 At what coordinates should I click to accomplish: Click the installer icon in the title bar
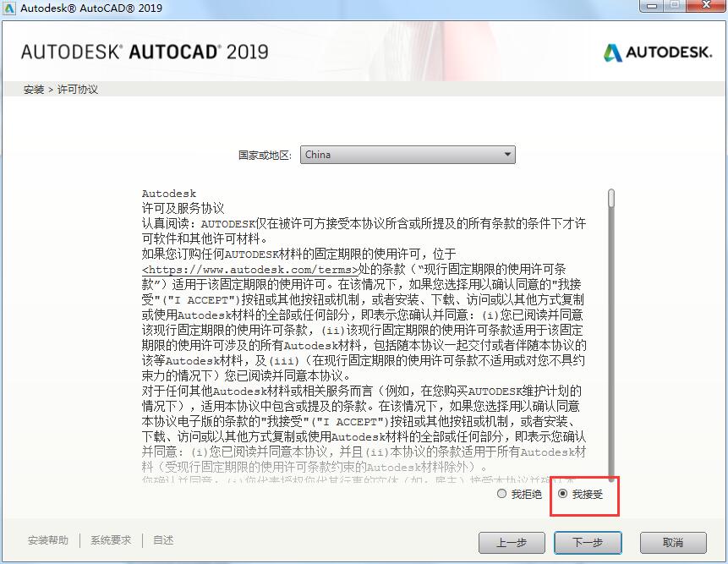pyautogui.click(x=11, y=6)
